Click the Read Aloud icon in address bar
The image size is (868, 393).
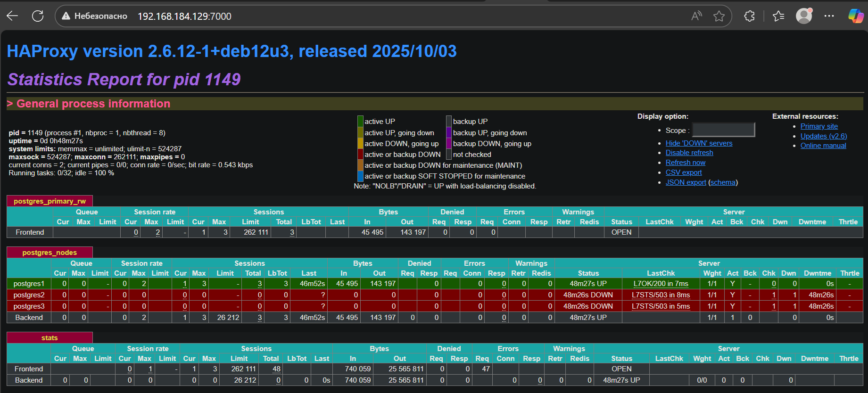pos(696,16)
